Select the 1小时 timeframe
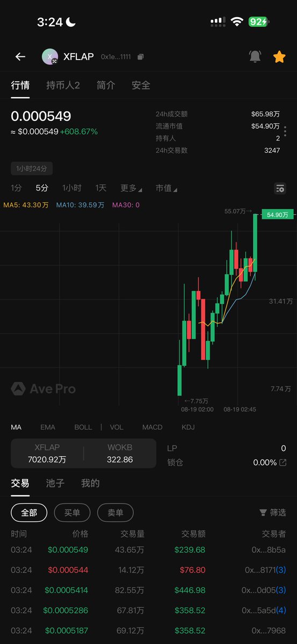This screenshot has width=297, height=644. point(71,188)
